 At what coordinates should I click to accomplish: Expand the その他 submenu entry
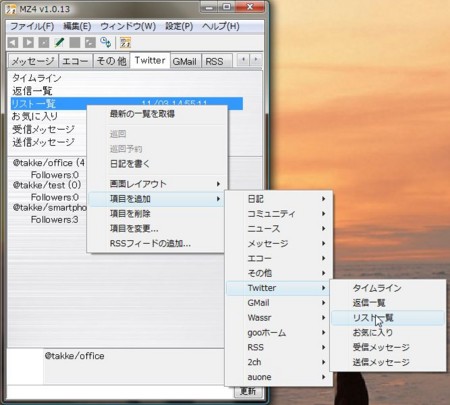(x=279, y=273)
